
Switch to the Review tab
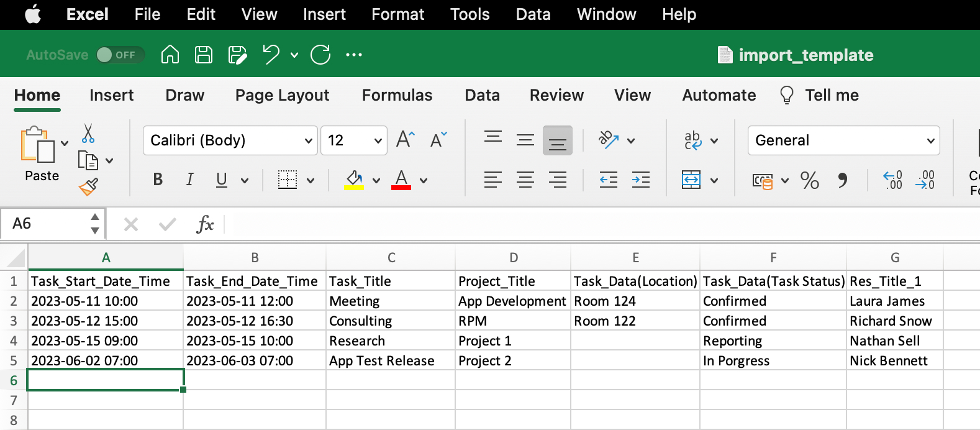pos(556,95)
